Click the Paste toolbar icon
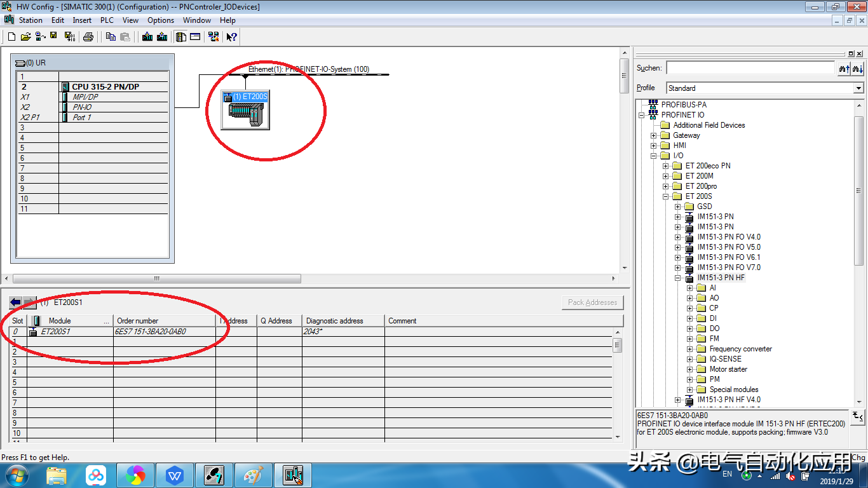The width and height of the screenshot is (868, 488). pyautogui.click(x=125, y=37)
